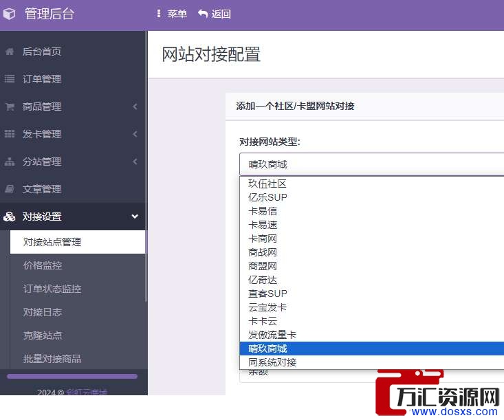This screenshot has height=420, width=504.
Task: Click the 管理后台 title link
Action: [50, 14]
